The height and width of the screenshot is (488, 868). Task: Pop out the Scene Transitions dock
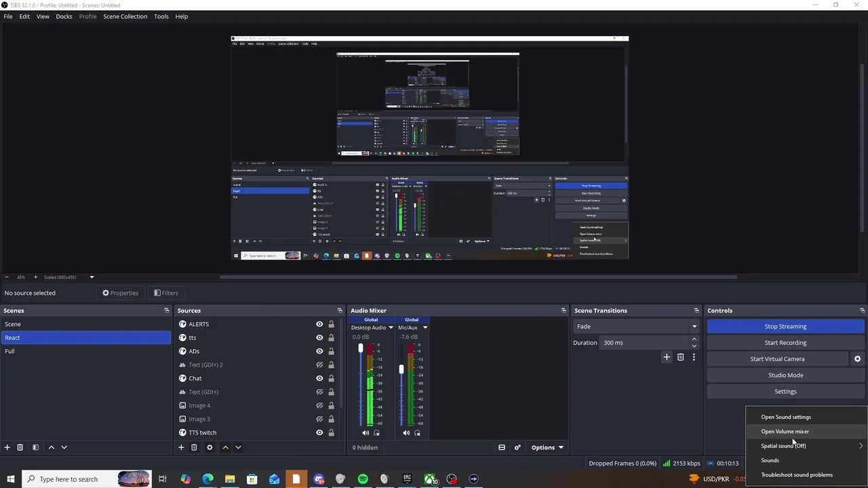[696, 310]
